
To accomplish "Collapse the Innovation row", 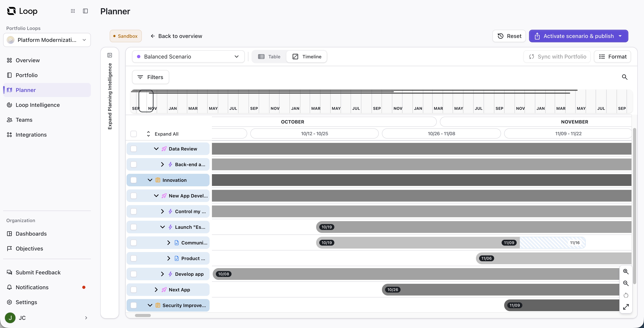I will coord(150,180).
